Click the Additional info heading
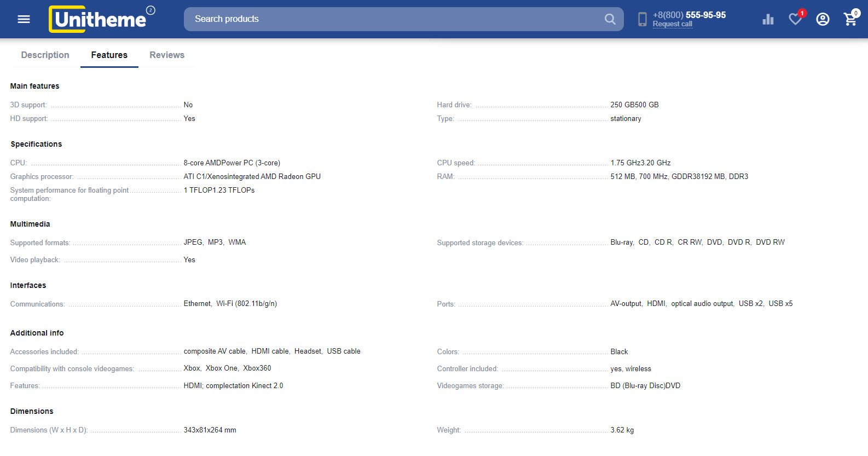868x456 pixels. [37, 333]
